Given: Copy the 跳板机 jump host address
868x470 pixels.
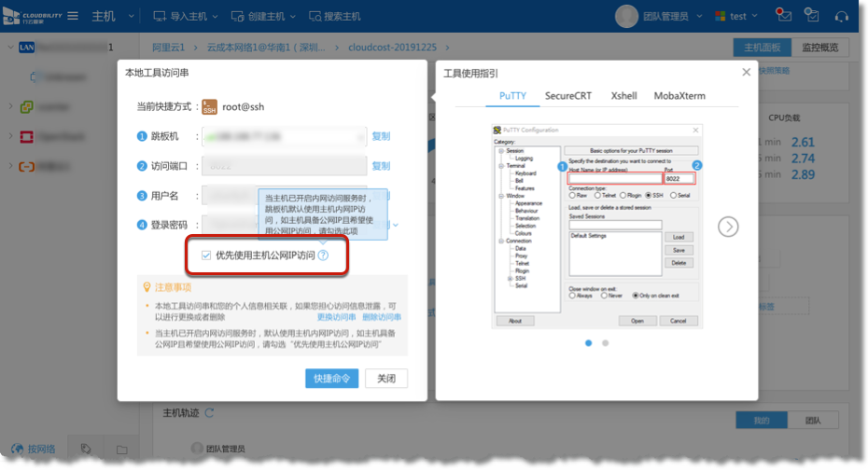Looking at the screenshot, I should [x=381, y=136].
